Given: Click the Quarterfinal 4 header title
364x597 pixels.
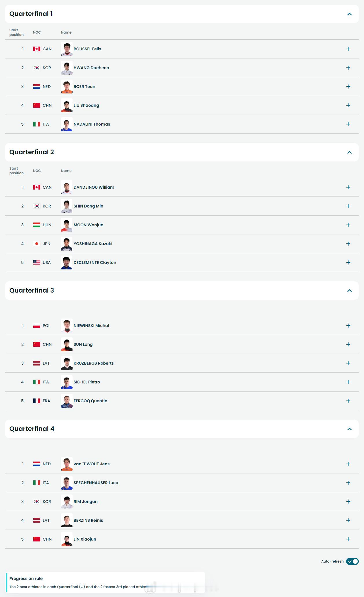Looking at the screenshot, I should point(32,429).
